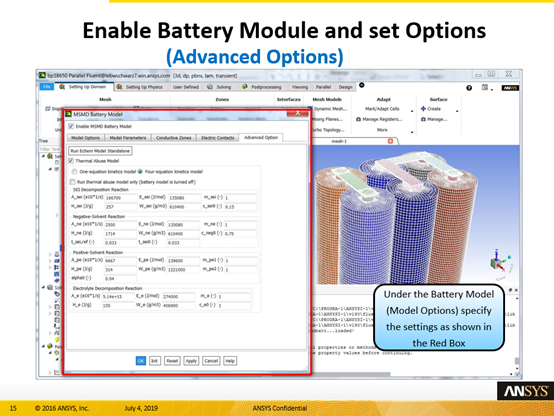Expand the Create surface dropdown arrow

point(457,111)
